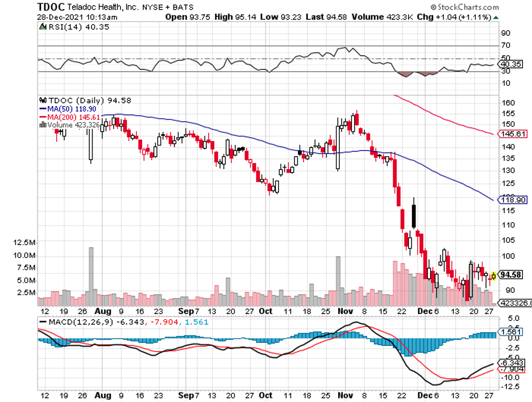Screen dimensions: 532x402
Task: Click the Chg +1.04 (+1.11%) value
Action: 454,17
